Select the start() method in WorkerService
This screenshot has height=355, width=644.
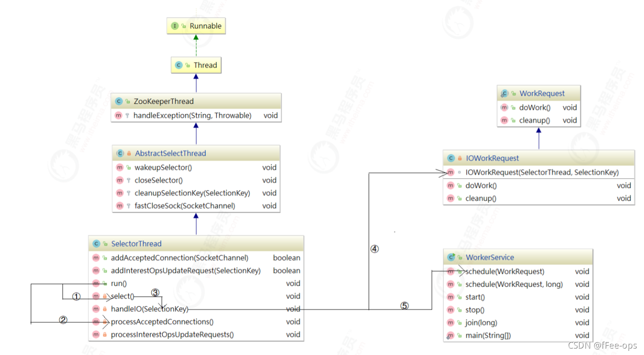tap(475, 297)
